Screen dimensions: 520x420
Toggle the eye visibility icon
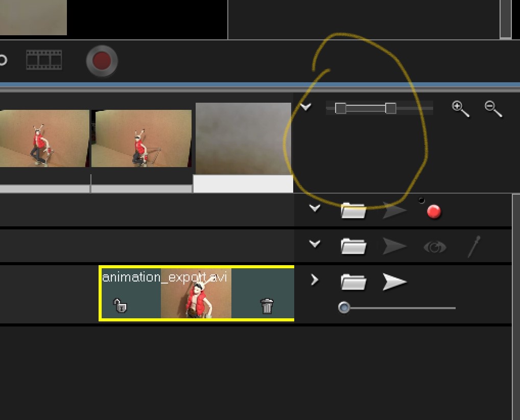click(435, 247)
